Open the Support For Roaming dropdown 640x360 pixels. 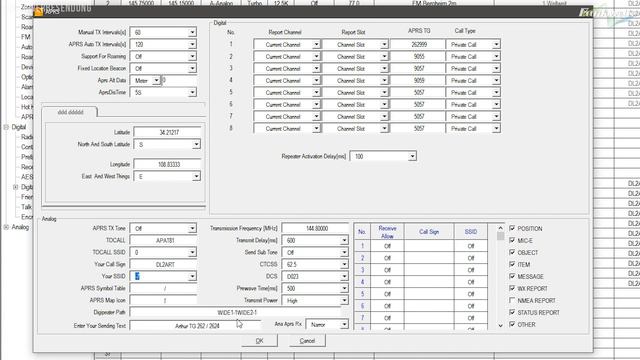[x=192, y=56]
